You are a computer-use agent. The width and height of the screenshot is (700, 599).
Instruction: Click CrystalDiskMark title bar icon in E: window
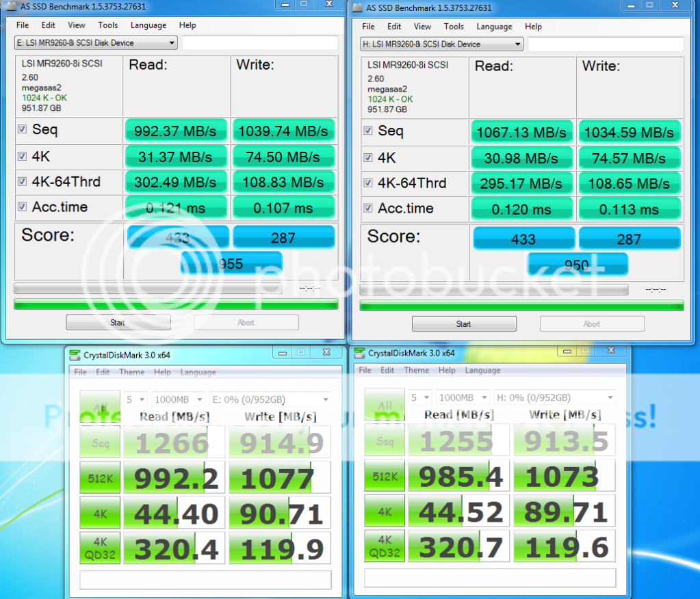click(x=75, y=355)
